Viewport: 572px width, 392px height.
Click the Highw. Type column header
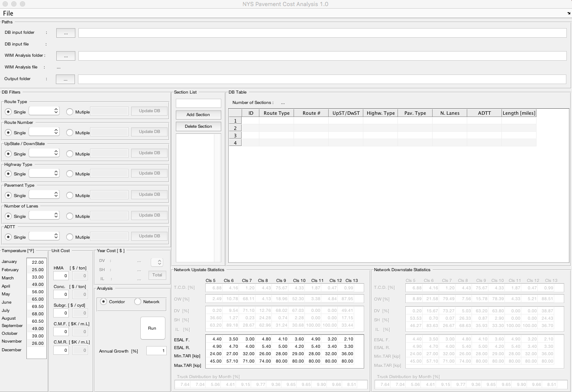(381, 113)
